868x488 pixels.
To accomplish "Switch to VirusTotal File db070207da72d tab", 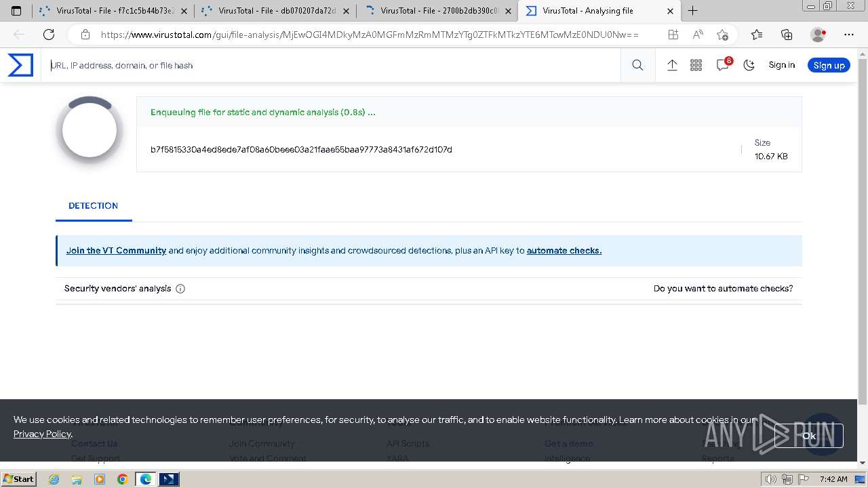I will [x=275, y=11].
